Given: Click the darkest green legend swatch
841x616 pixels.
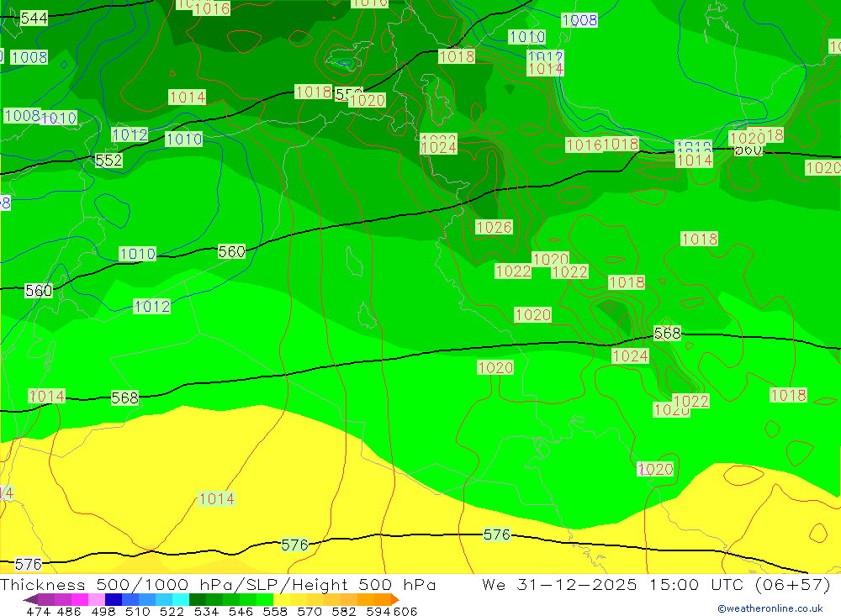Looking at the screenshot, I should 198,599.
